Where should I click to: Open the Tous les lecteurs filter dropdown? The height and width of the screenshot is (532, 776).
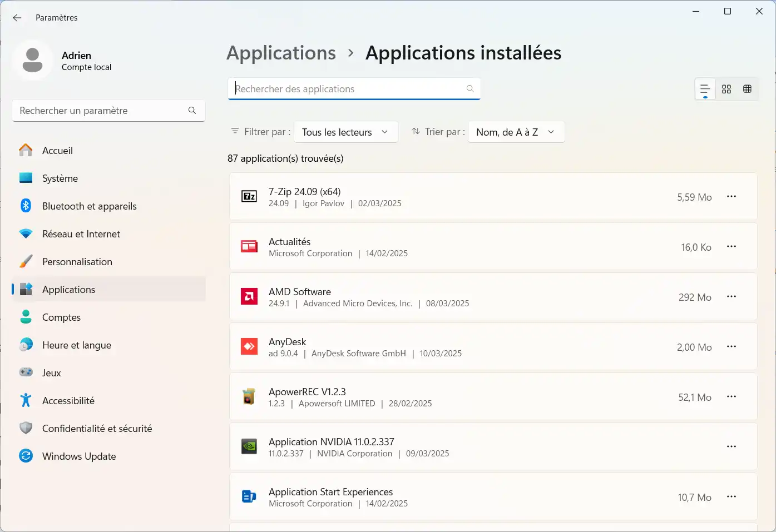click(x=346, y=132)
